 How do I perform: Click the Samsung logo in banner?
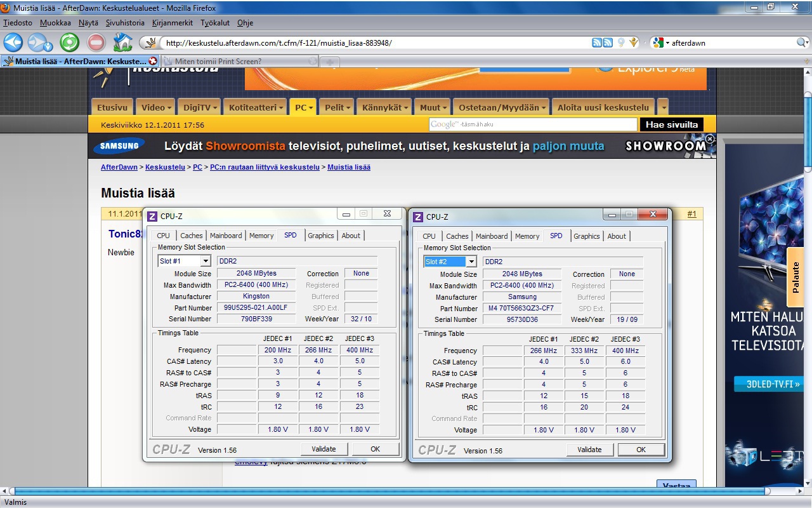coord(120,146)
